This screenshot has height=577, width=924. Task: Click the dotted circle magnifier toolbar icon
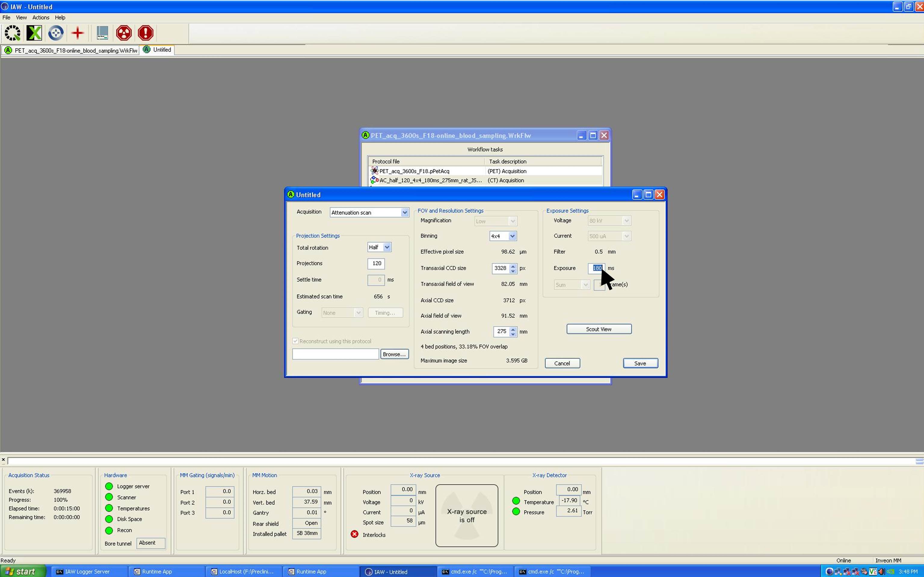pos(13,33)
